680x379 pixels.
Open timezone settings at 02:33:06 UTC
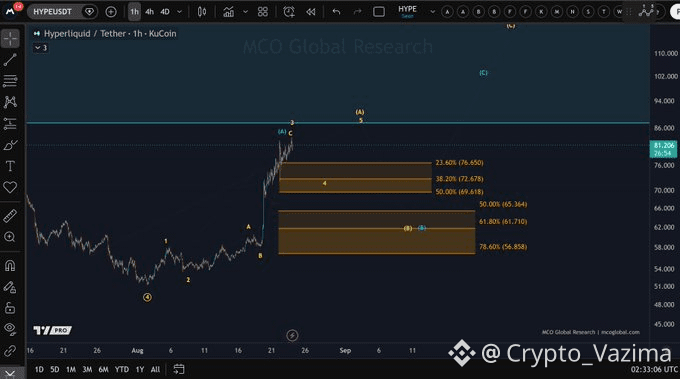pos(654,369)
